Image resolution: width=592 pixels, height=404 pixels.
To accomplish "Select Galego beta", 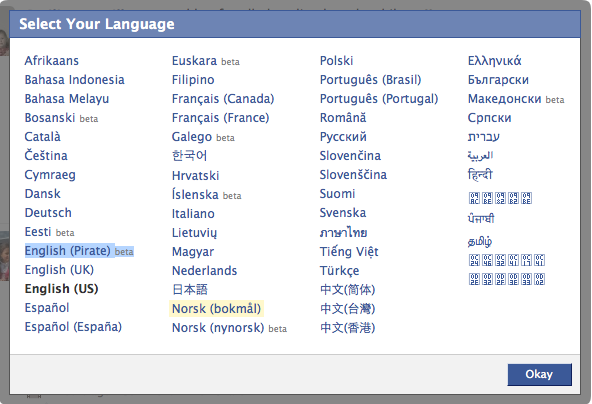I will point(203,137).
